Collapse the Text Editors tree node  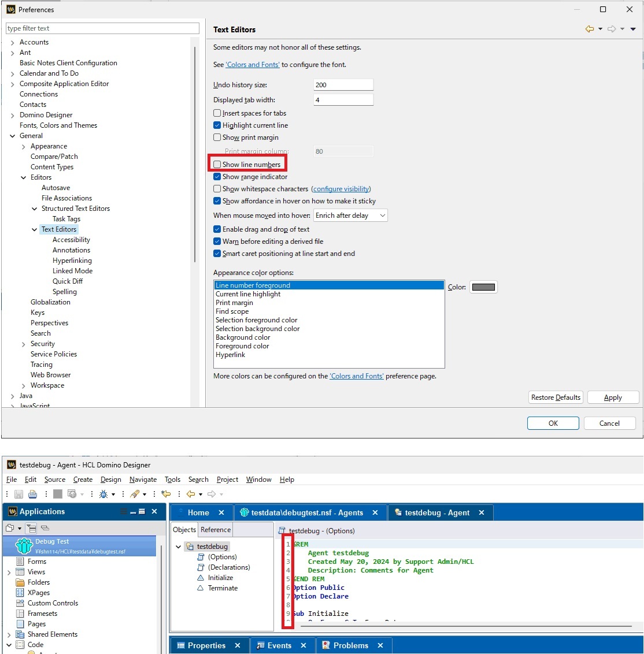coord(34,229)
